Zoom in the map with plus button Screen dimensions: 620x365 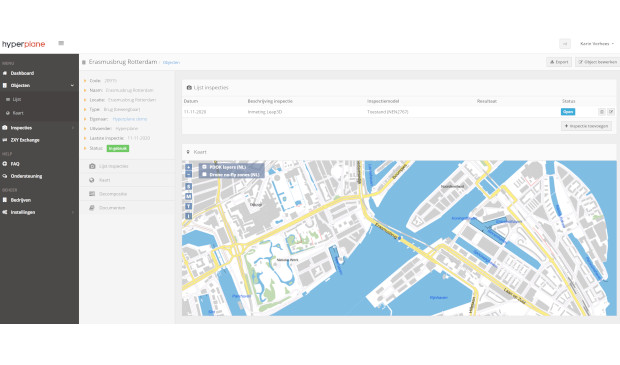189,167
